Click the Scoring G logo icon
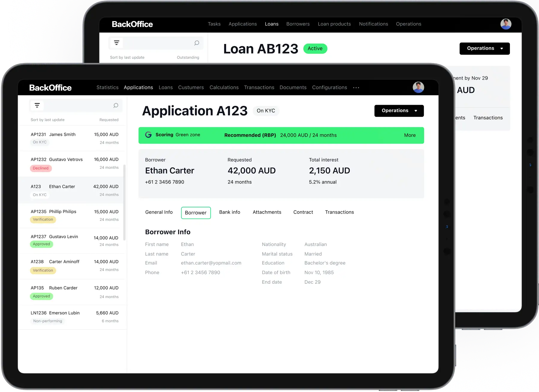This screenshot has height=392, width=539. pyautogui.click(x=148, y=135)
